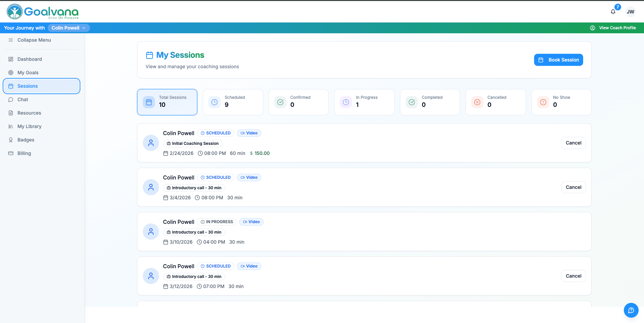Select the In Progress 3/10/2026 session card
The image size is (644, 323).
click(x=364, y=232)
